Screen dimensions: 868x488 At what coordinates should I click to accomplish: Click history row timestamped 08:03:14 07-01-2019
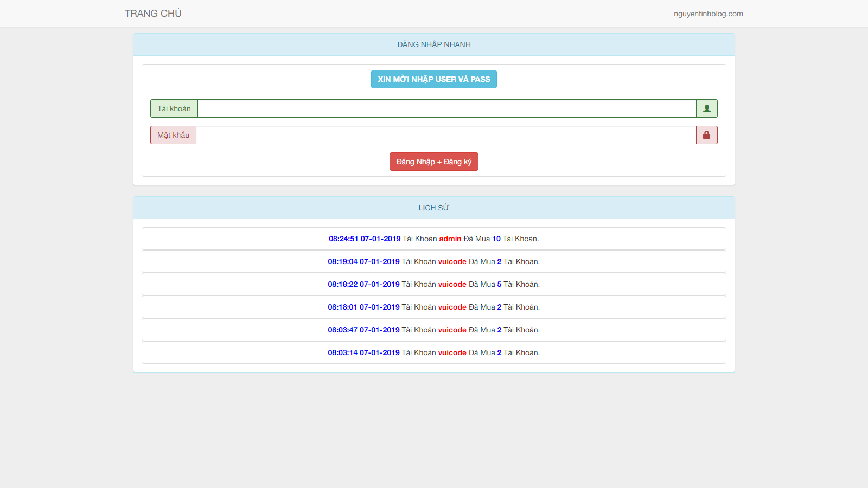pos(434,352)
